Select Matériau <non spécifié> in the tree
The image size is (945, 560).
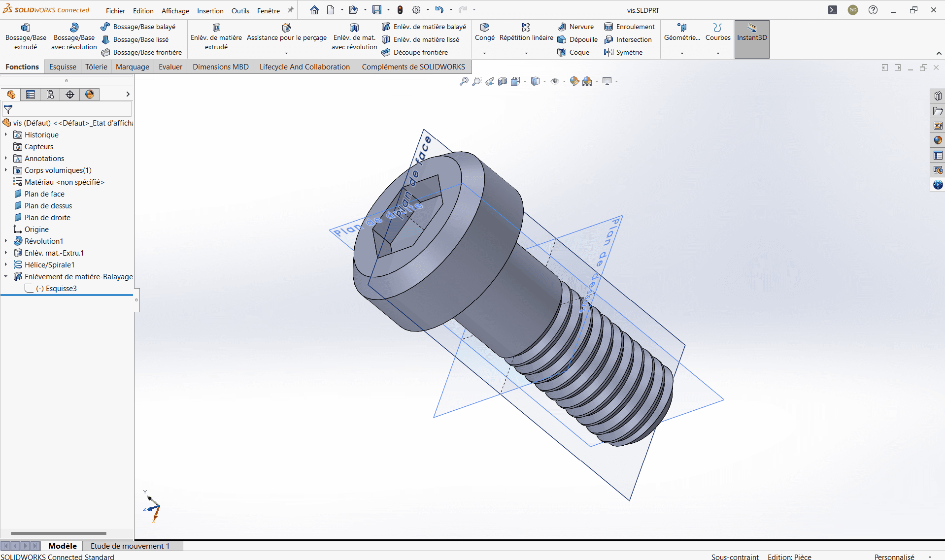[65, 182]
